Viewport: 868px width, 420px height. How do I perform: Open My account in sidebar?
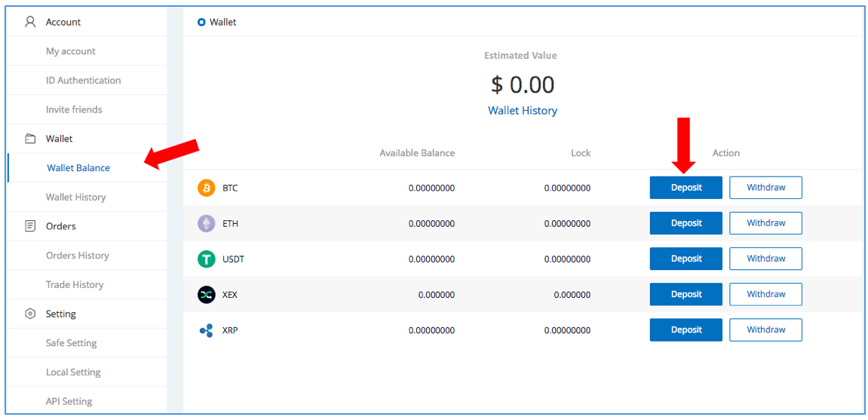pyautogui.click(x=71, y=51)
